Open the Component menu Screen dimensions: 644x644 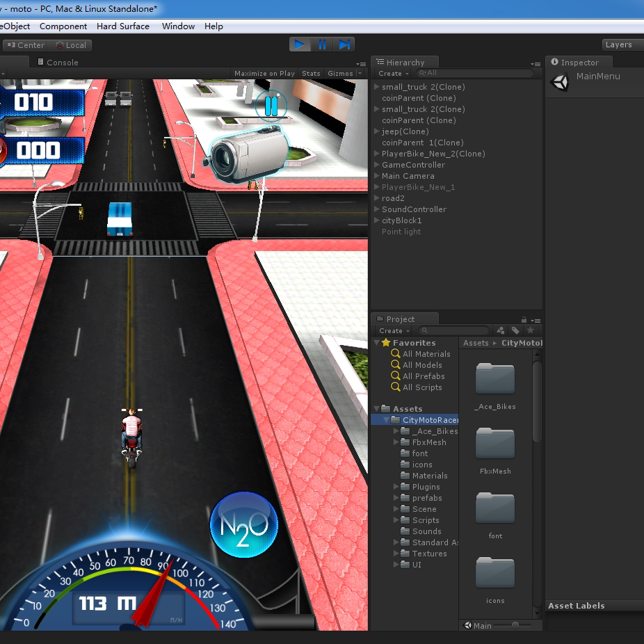63,26
